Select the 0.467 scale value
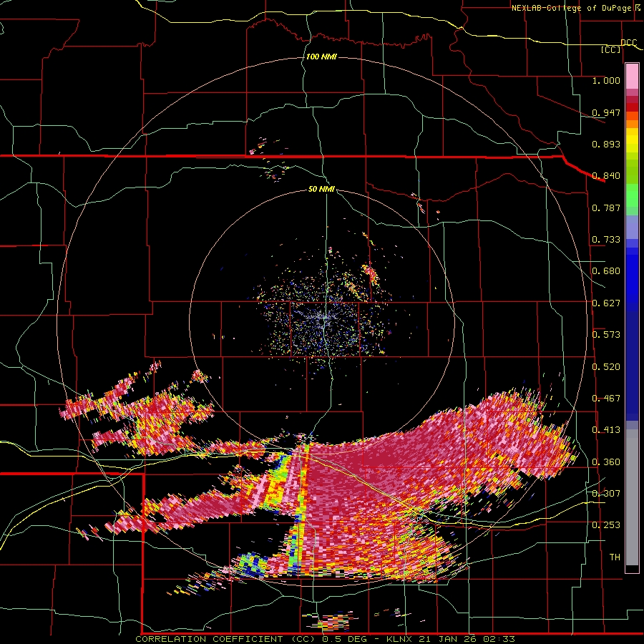 coord(606,399)
